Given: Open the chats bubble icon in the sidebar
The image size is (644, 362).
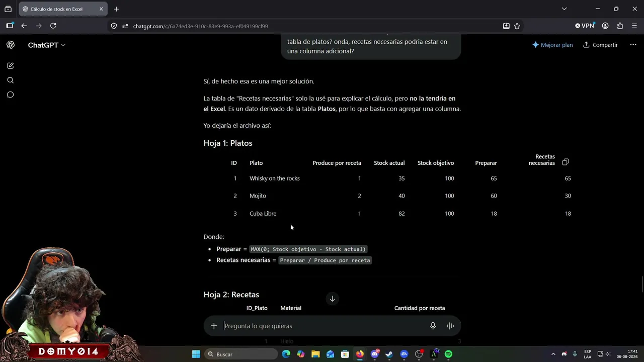Looking at the screenshot, I should pos(11,95).
